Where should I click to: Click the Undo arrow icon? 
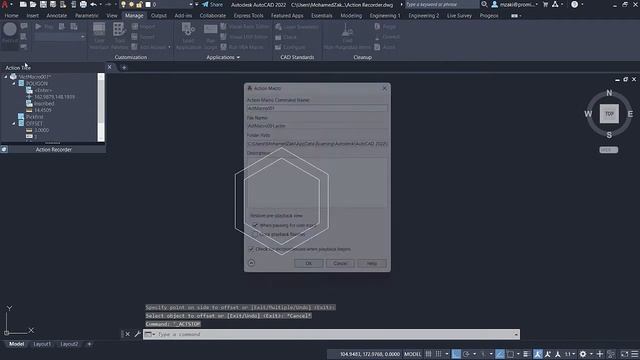tap(93, 4)
